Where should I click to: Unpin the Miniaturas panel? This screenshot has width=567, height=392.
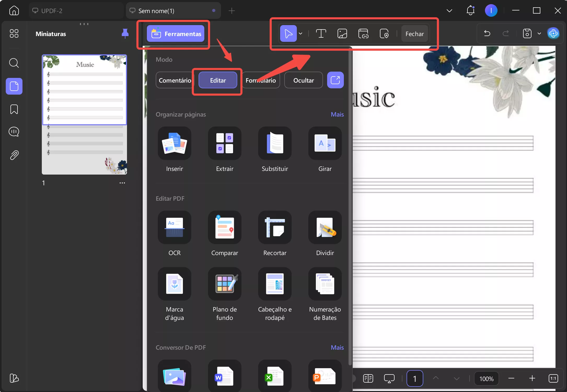125,33
